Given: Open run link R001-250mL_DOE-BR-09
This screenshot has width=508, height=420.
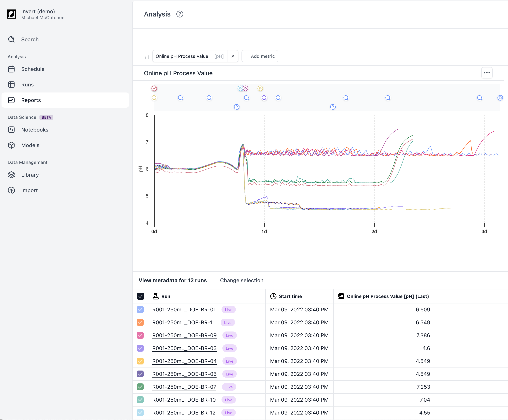Looking at the screenshot, I should pyautogui.click(x=184, y=335).
